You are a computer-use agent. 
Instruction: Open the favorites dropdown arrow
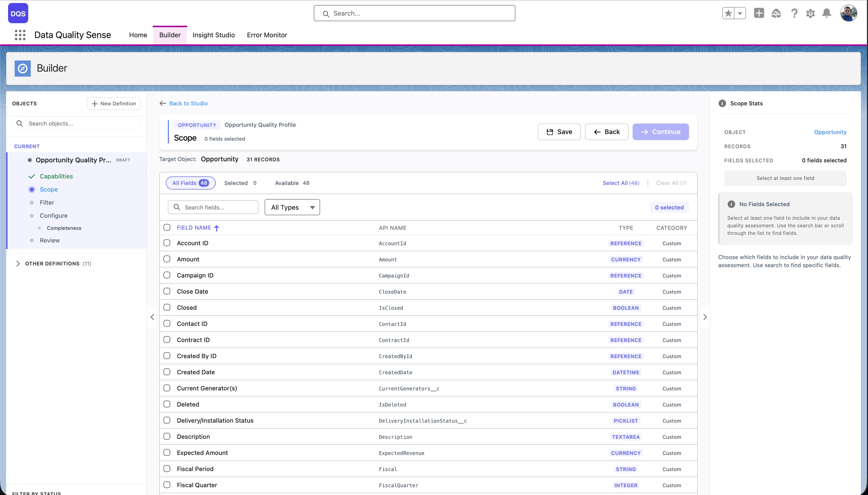[x=740, y=13]
